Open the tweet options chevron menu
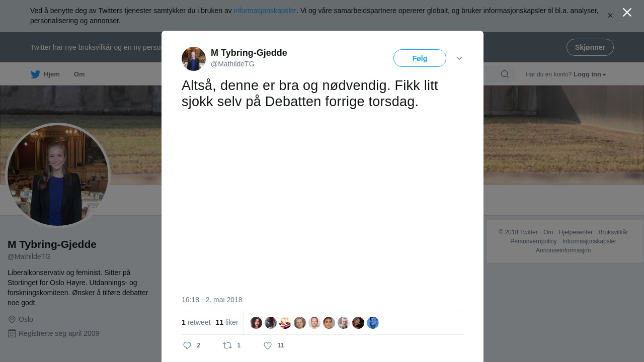 pyautogui.click(x=459, y=58)
